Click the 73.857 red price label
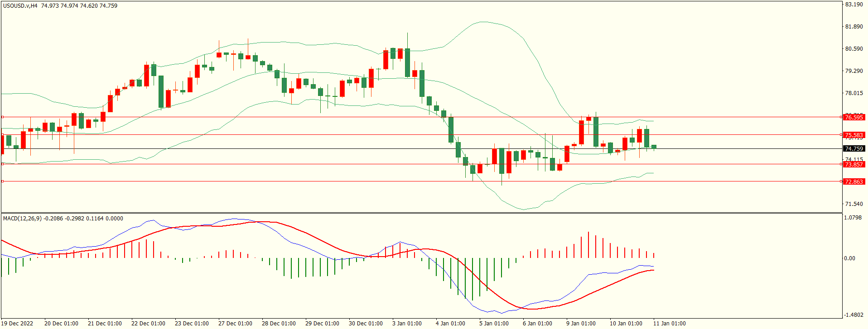Viewport: 868px width, 329px height. click(x=854, y=164)
